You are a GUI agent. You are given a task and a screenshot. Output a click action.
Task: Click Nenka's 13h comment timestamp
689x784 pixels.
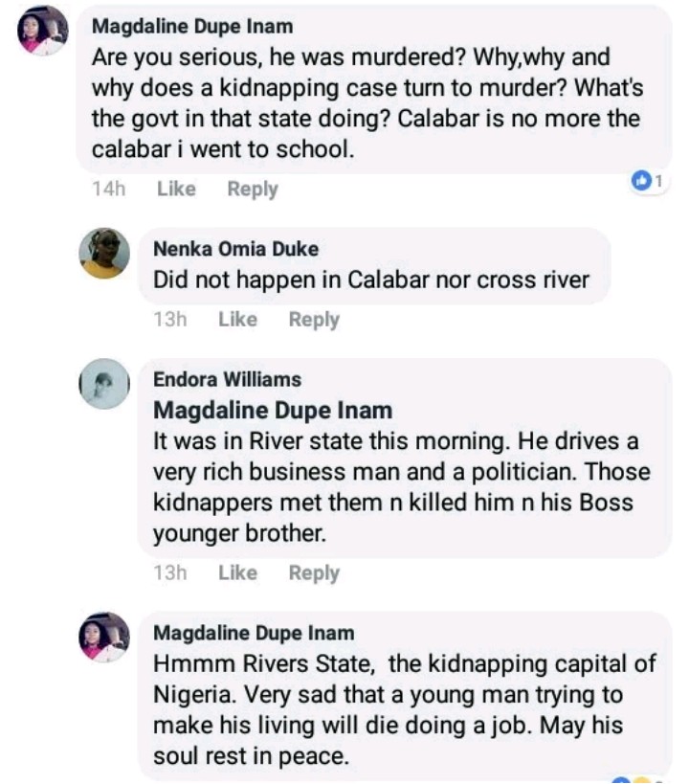tap(169, 320)
